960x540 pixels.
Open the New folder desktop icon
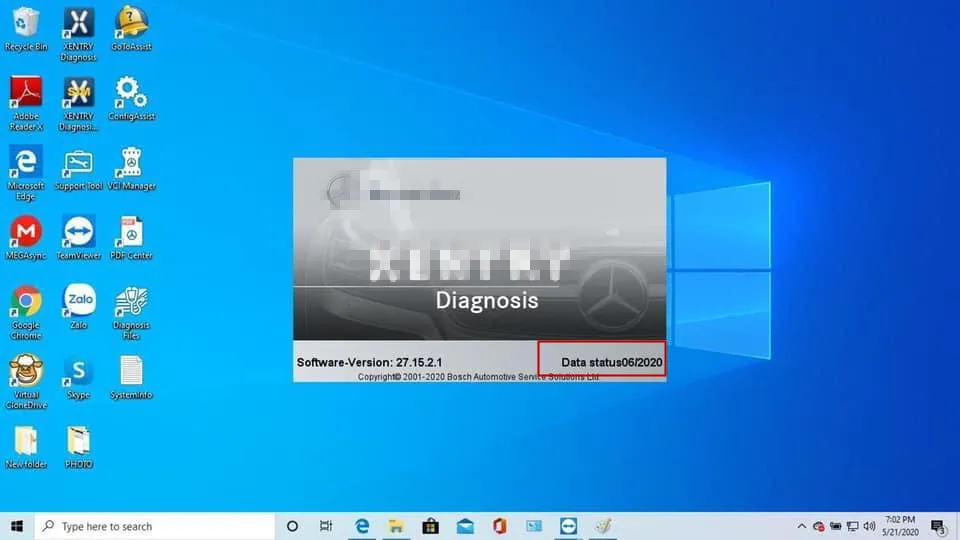[x=26, y=447]
